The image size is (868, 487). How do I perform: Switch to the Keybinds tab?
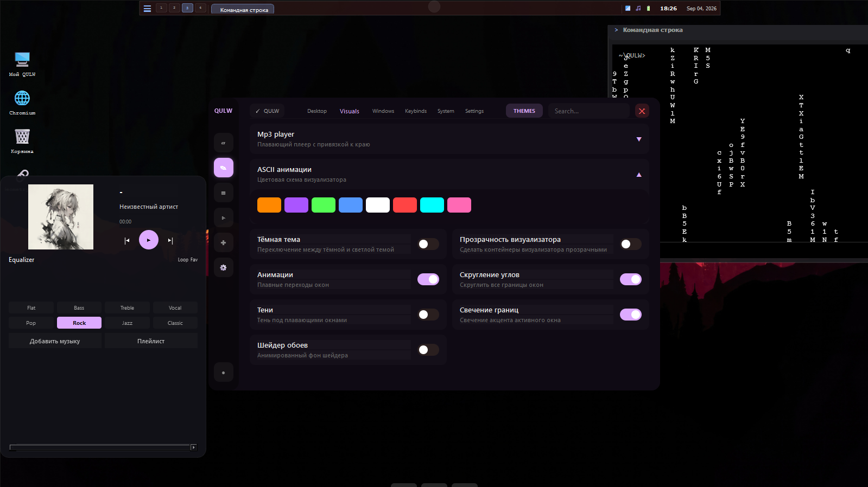point(416,111)
